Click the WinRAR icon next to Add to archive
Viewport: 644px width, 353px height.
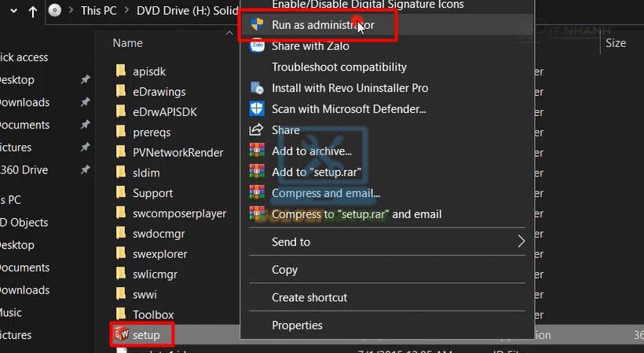tap(257, 151)
